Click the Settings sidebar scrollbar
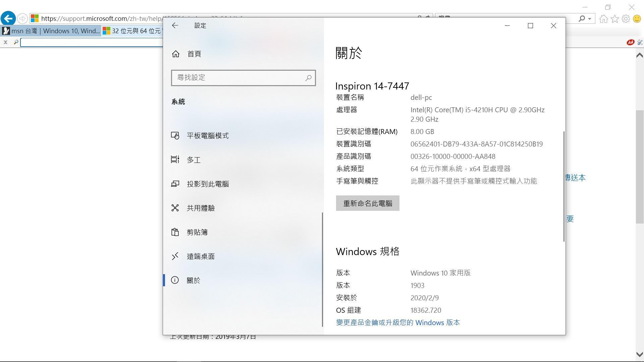Viewport: 644px width, 362px height. click(x=322, y=269)
